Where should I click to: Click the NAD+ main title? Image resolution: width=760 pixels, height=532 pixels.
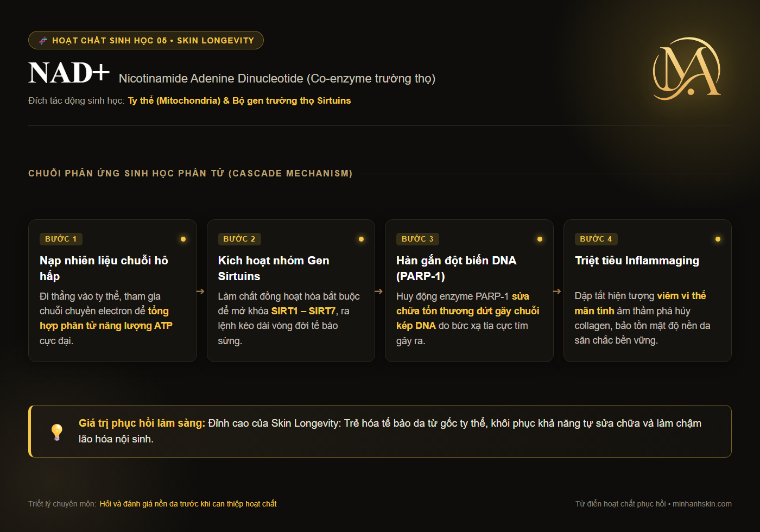69,73
